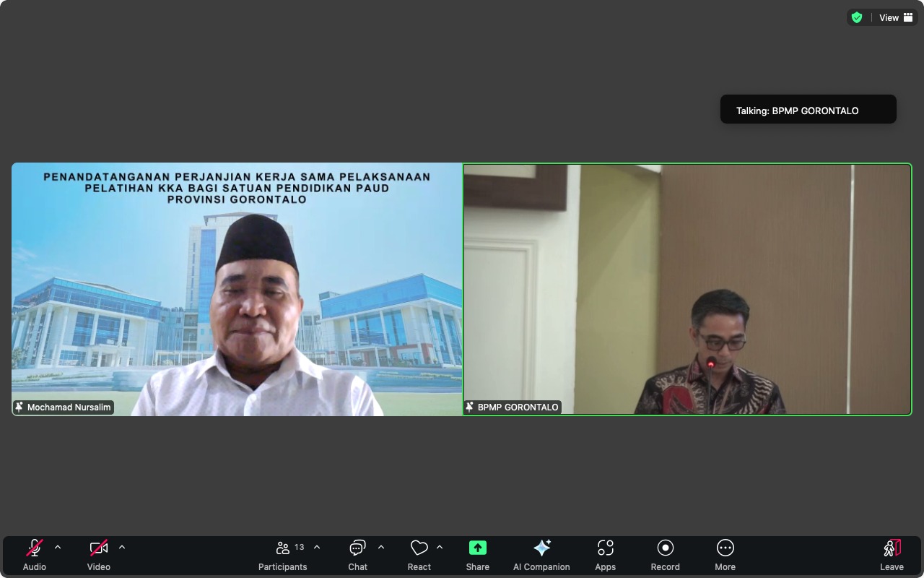The width and height of the screenshot is (924, 578).
Task: Open the React heart icon
Action: pyautogui.click(x=419, y=548)
